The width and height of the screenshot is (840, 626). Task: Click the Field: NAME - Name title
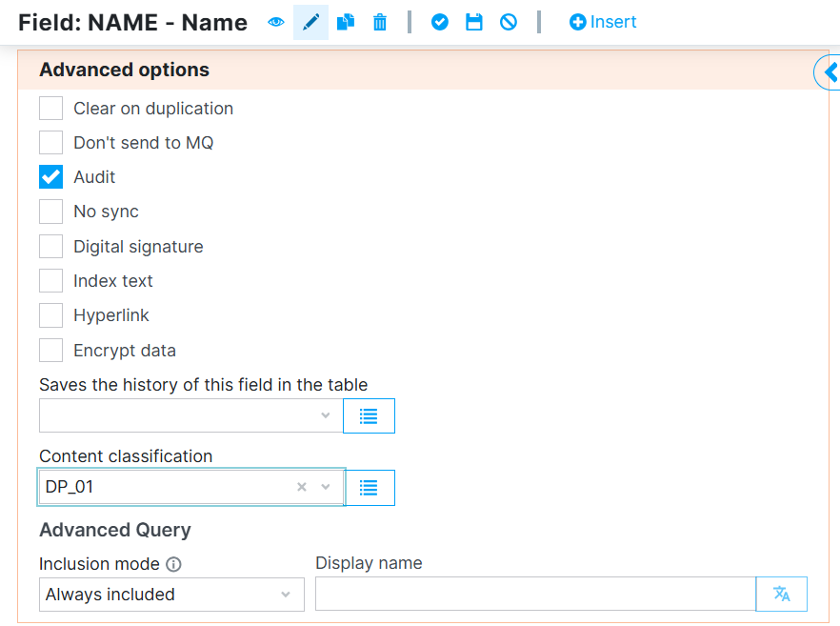click(x=133, y=23)
